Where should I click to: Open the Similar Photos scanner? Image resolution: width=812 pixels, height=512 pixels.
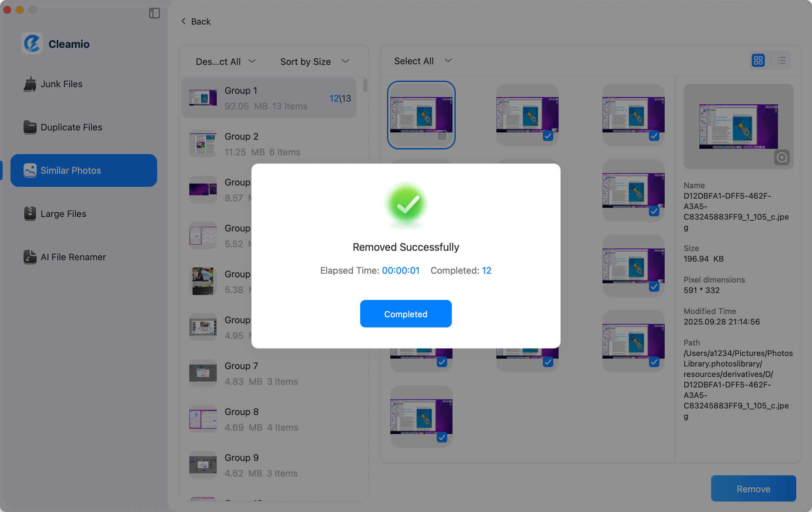pyautogui.click(x=71, y=170)
